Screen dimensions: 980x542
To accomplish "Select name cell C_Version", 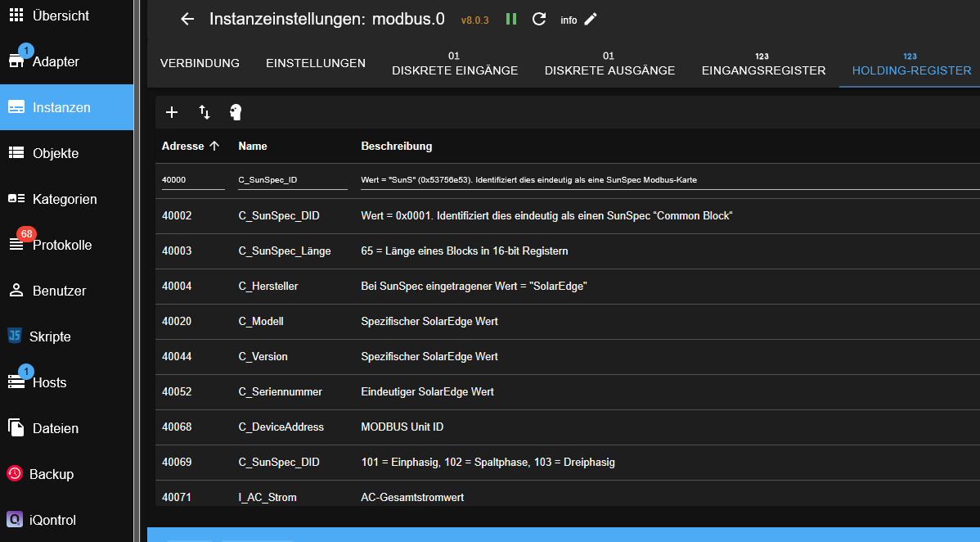I will point(263,356).
